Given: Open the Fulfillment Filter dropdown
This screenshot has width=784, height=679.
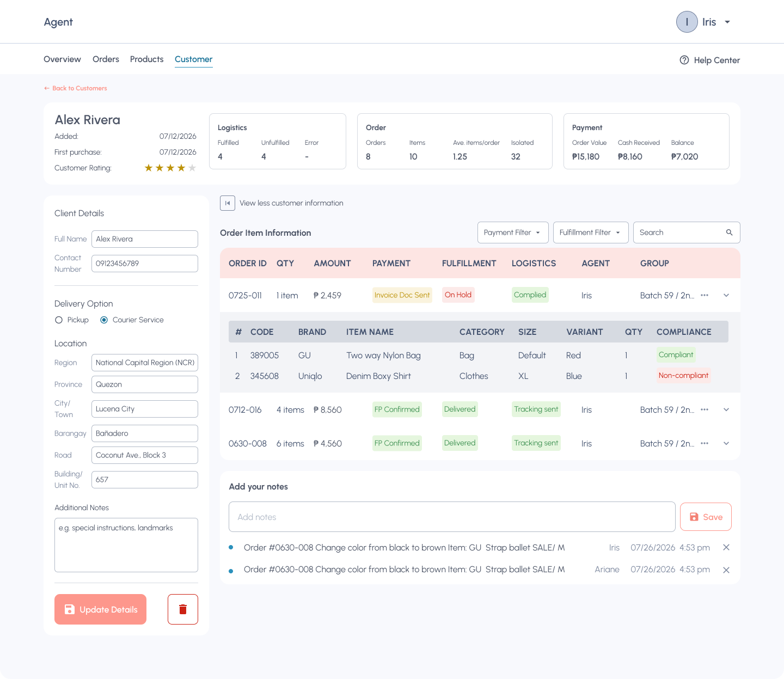Looking at the screenshot, I should coord(591,233).
